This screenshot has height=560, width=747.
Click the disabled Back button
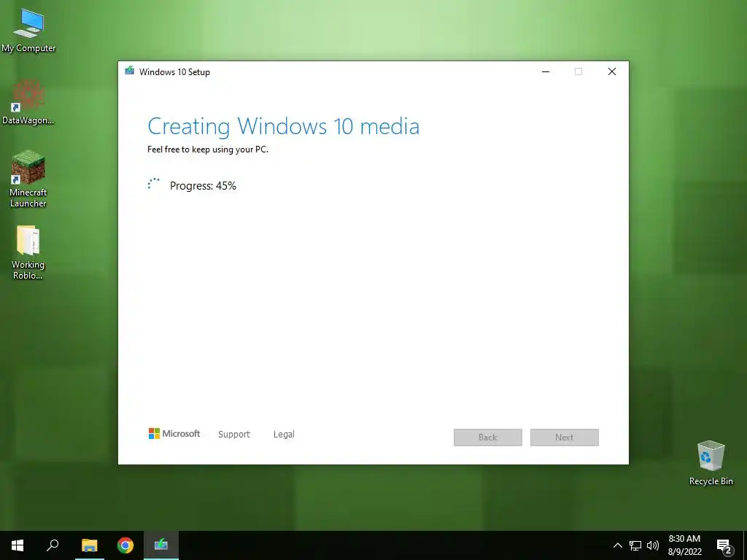coord(488,437)
